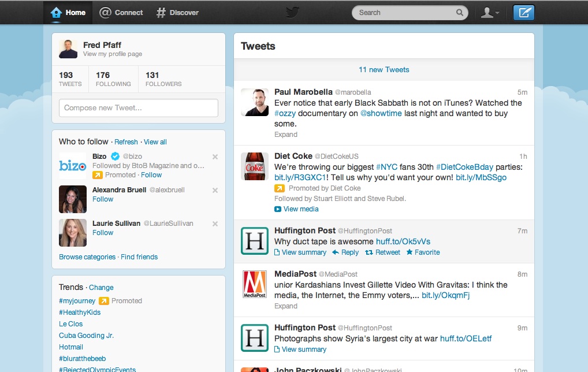Open the @showtime mention
Image resolution: width=588 pixels, height=372 pixels.
[x=381, y=113]
